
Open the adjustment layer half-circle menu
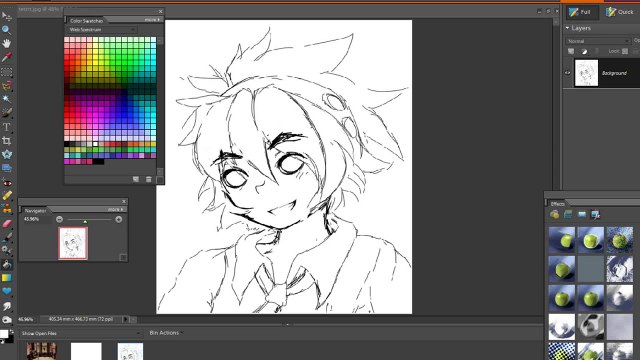[x=584, y=51]
